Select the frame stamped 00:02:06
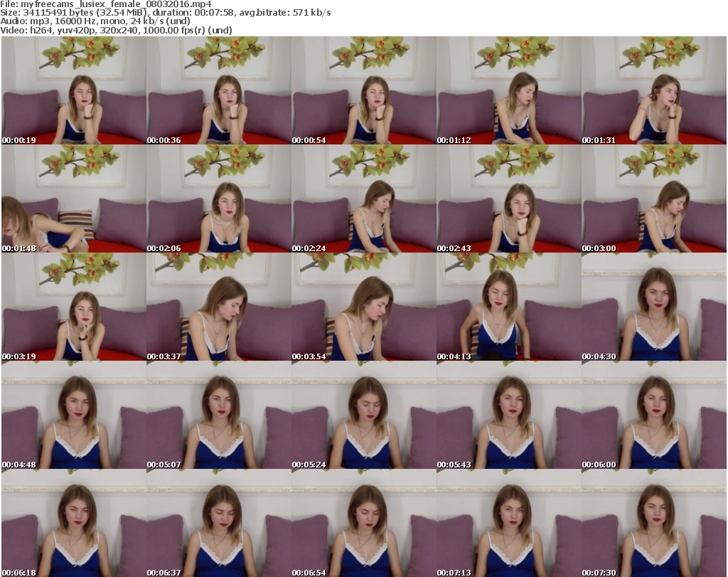 click(219, 198)
